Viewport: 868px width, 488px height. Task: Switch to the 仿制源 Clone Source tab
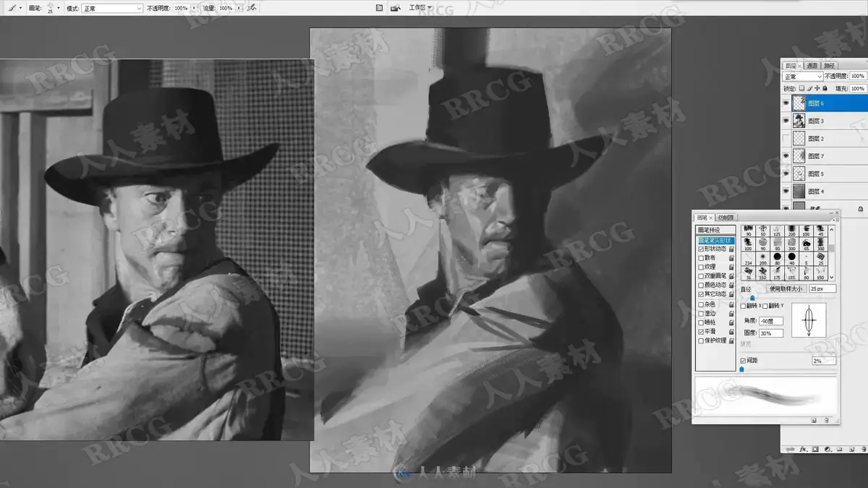725,218
